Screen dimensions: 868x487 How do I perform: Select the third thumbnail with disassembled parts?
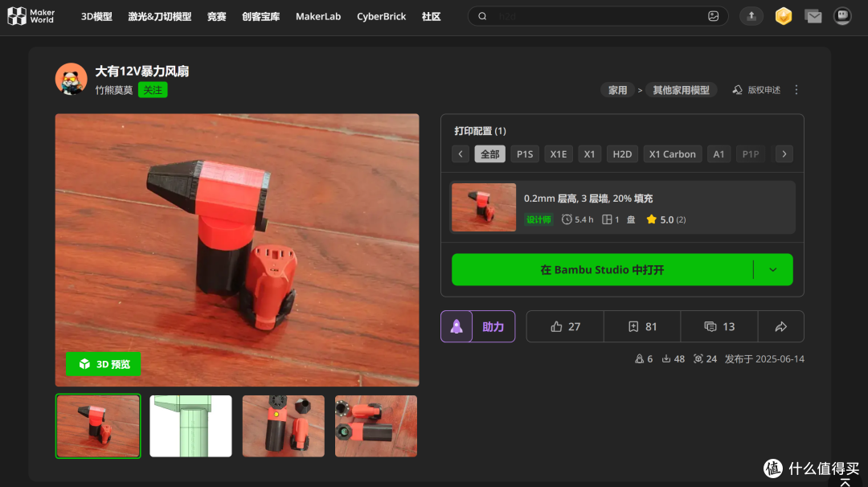tap(284, 426)
